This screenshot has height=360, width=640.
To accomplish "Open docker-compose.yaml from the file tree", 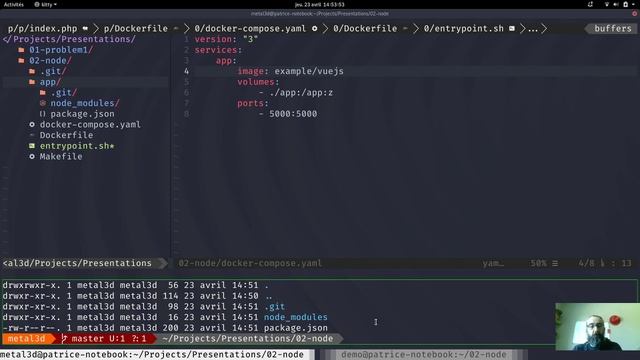I will tap(90, 124).
